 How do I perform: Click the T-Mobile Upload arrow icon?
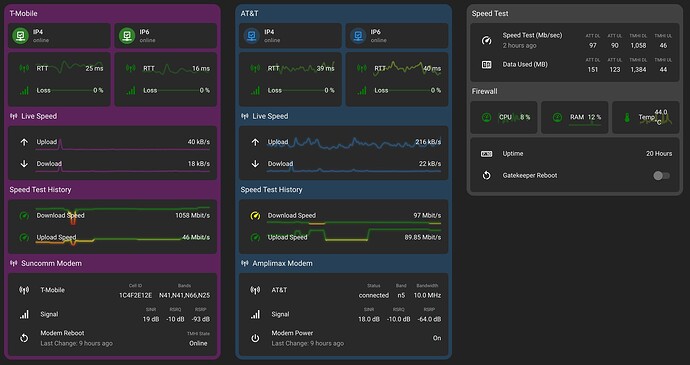[x=24, y=142]
